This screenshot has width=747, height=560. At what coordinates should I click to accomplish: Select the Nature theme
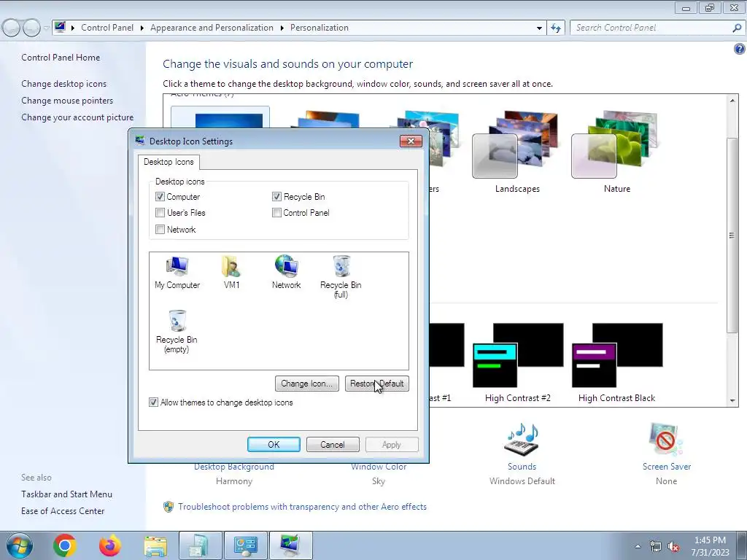[x=617, y=152]
